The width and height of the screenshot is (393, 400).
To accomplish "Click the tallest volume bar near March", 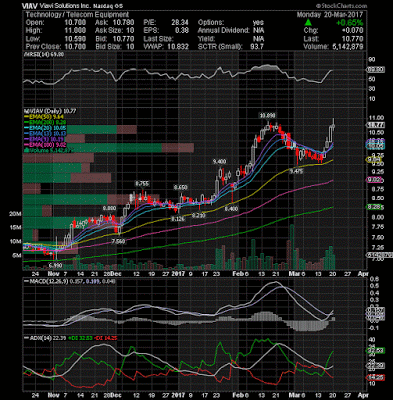I will pyautogui.click(x=292, y=247).
